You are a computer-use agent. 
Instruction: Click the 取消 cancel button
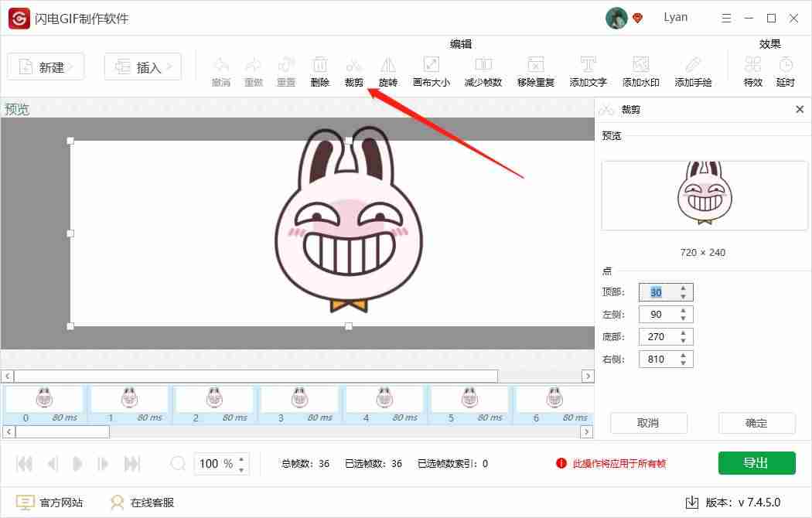click(648, 423)
